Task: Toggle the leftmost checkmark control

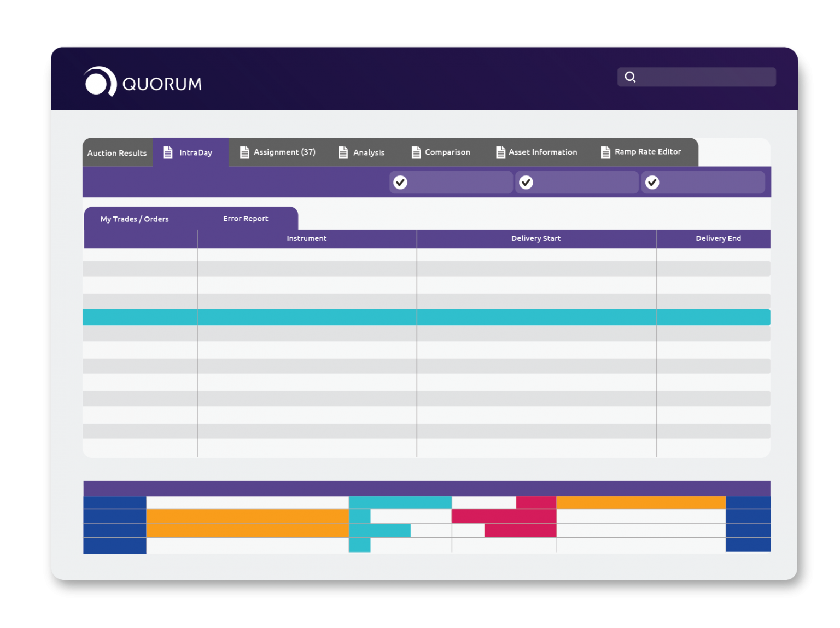Action: (400, 182)
